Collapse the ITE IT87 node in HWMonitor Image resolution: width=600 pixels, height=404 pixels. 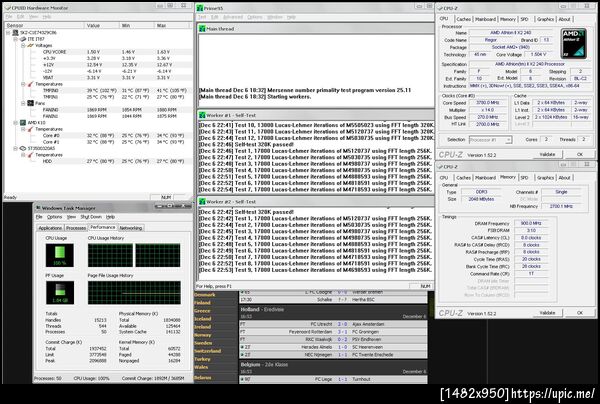[16, 39]
